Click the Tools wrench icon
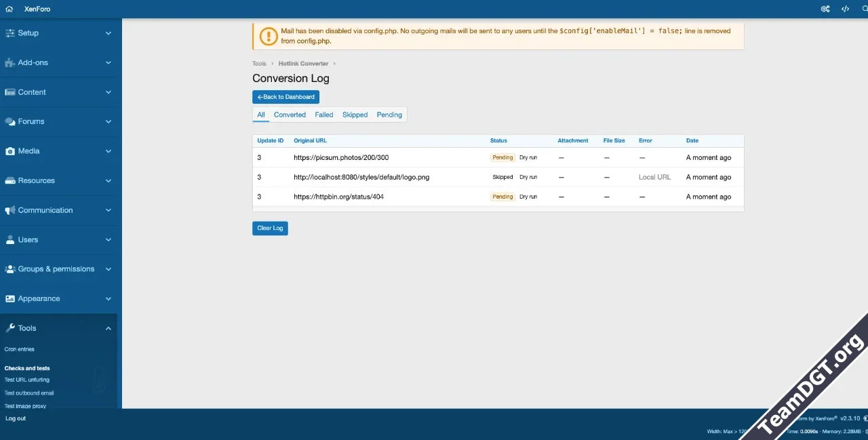Viewport: 868px width, 440px height. 10,328
